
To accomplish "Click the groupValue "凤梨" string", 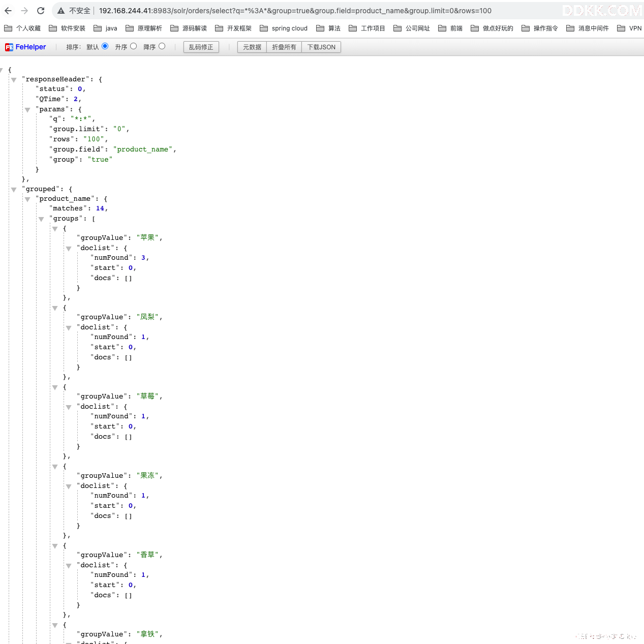I will 147,317.
